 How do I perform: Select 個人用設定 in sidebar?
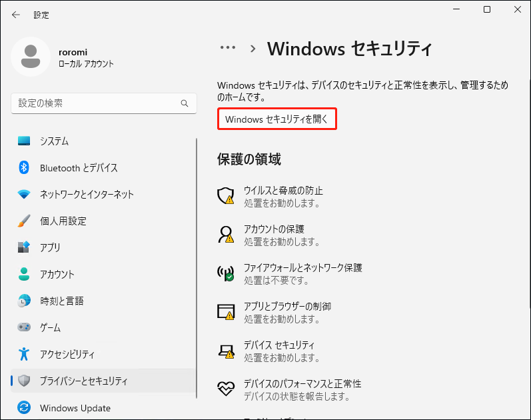tap(103, 221)
